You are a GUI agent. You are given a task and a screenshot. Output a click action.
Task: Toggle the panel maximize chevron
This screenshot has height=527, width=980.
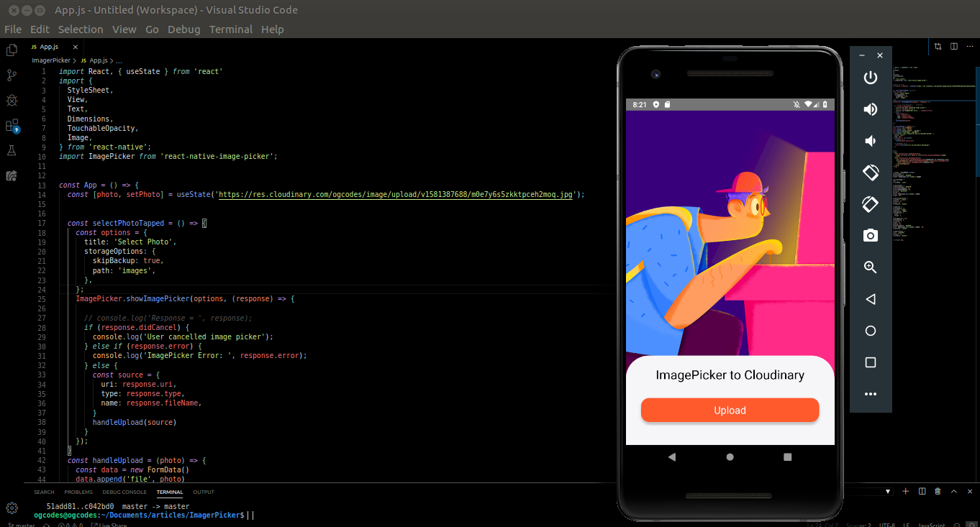[x=954, y=492]
